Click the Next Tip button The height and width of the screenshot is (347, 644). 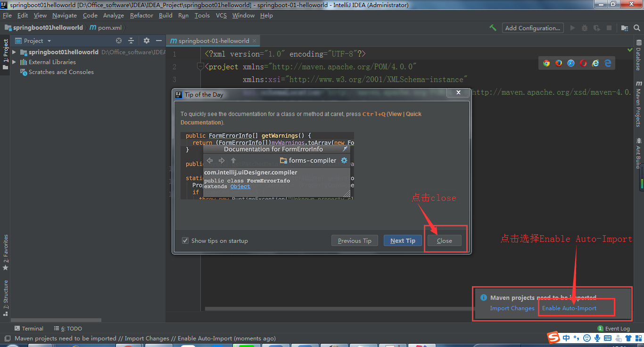(403, 240)
